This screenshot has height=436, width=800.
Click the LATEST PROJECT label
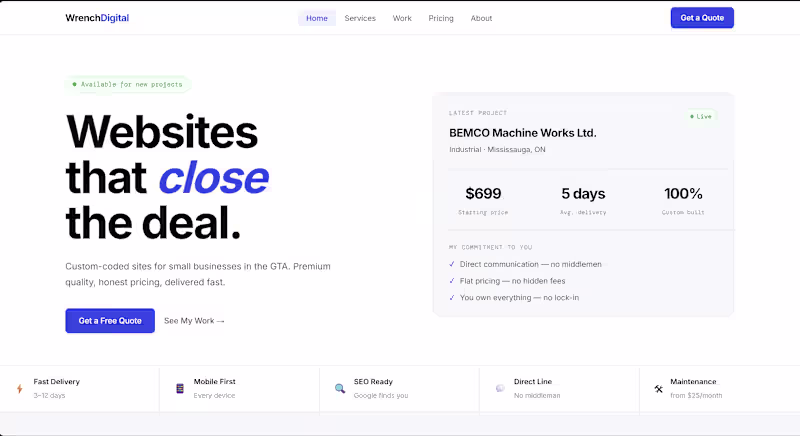[x=478, y=113]
